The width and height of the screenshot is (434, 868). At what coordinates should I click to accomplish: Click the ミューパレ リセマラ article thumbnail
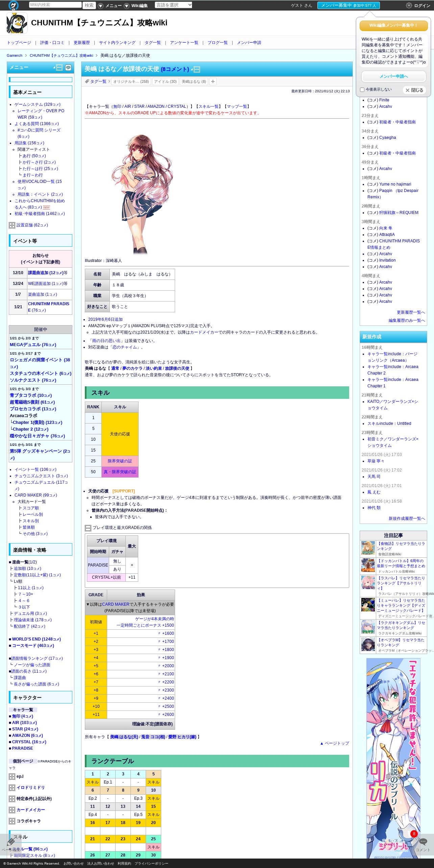pyautogui.click(x=368, y=605)
